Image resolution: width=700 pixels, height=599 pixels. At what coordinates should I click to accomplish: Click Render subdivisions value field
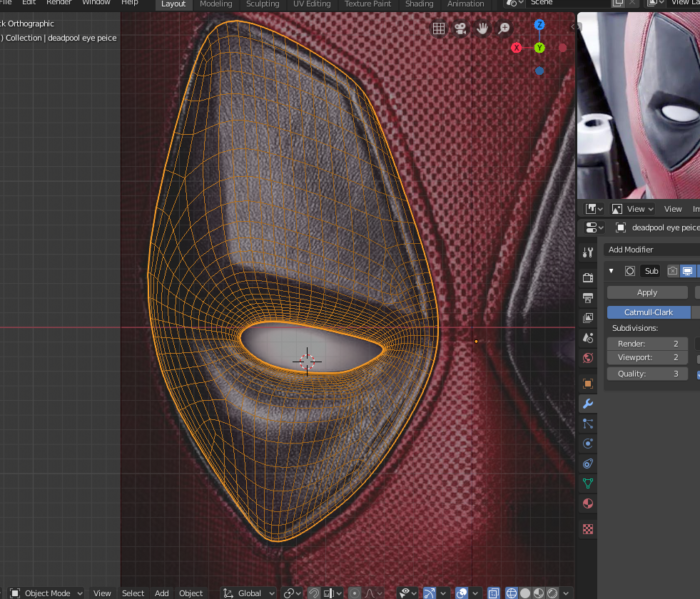(x=647, y=344)
